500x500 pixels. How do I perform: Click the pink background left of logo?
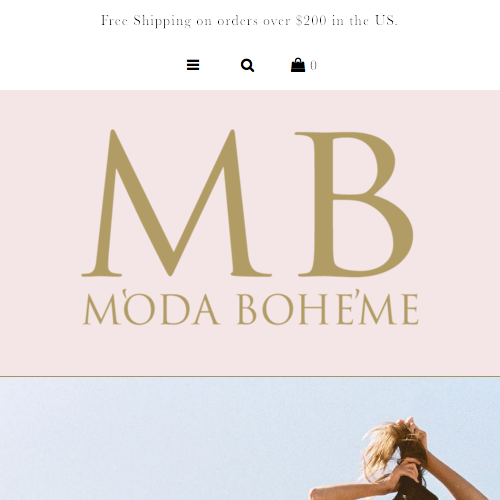(x=40, y=217)
